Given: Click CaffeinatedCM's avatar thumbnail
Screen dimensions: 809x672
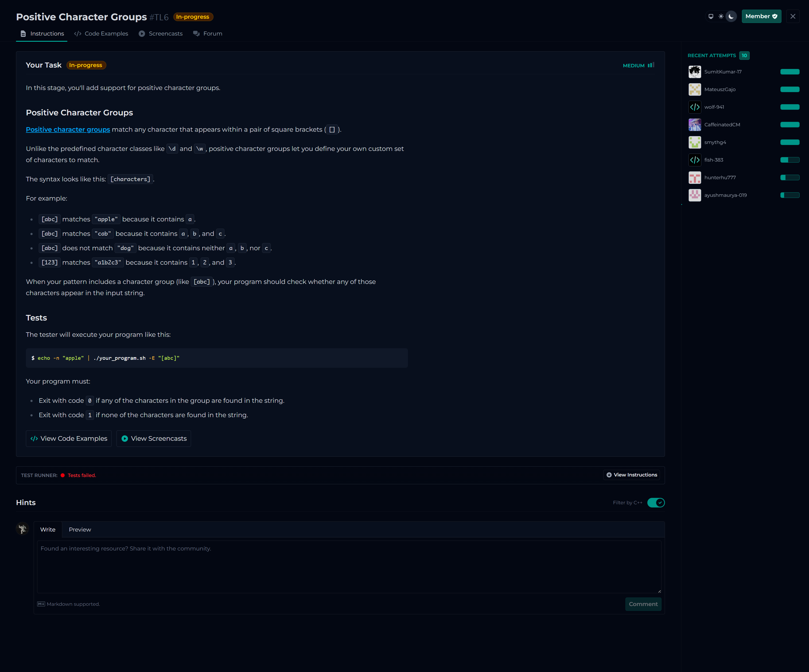Looking at the screenshot, I should click(x=695, y=125).
